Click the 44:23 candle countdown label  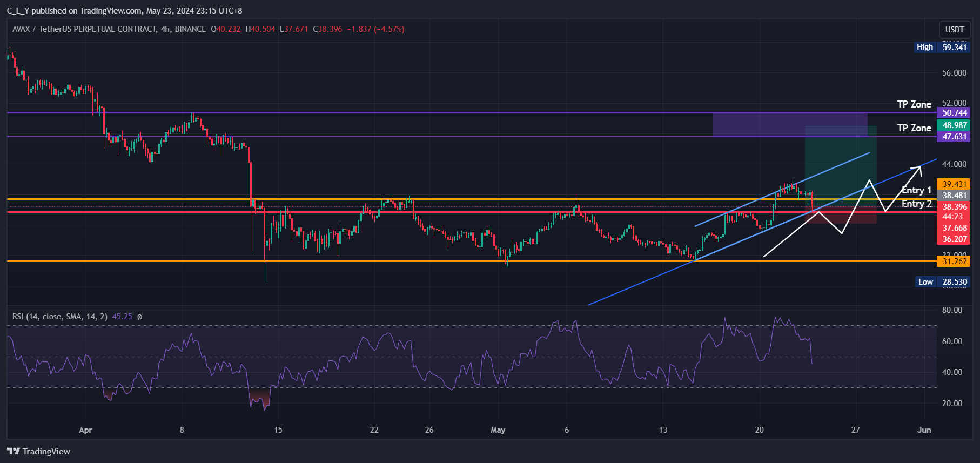point(952,217)
